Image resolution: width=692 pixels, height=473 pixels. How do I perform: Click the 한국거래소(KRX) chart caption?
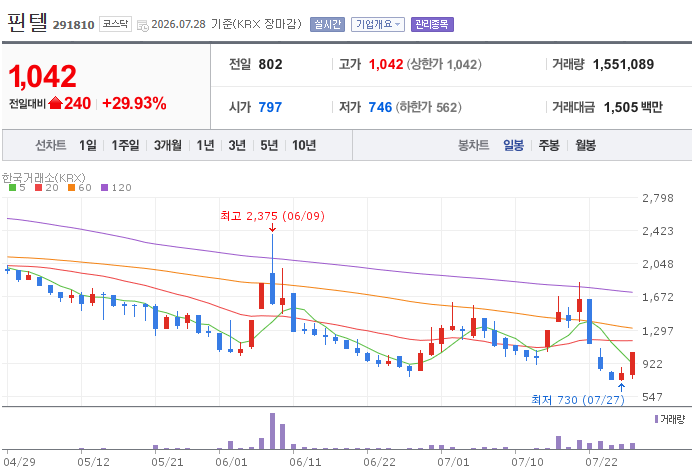pyautogui.click(x=43, y=178)
